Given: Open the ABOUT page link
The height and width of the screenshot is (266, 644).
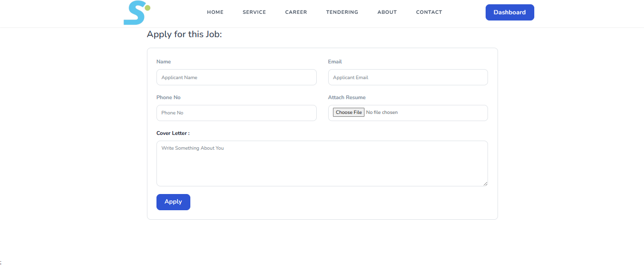Looking at the screenshot, I should pos(387,12).
